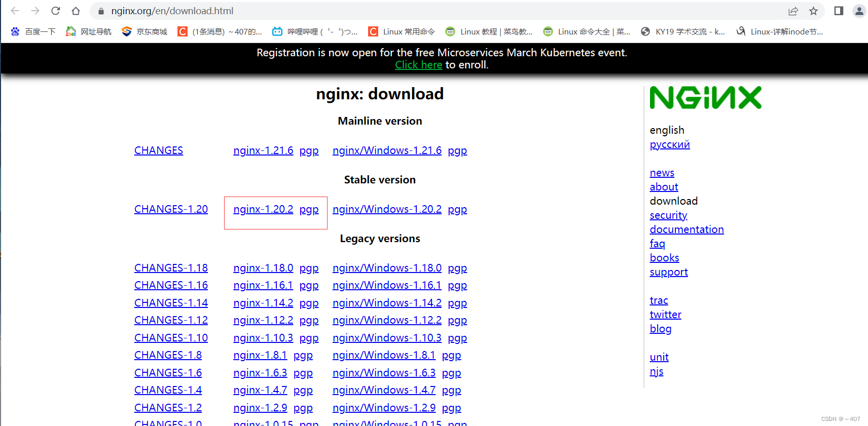Open the faq page

pos(657,244)
